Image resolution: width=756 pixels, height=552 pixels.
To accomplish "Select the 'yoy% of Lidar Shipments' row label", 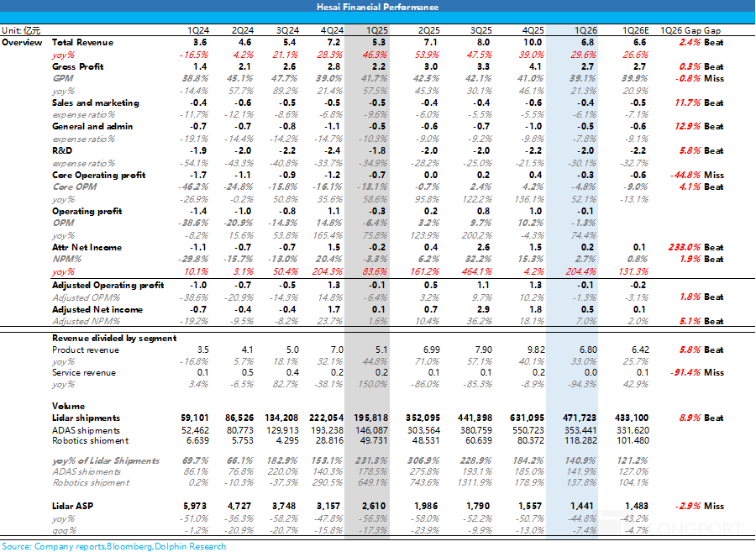I will point(106,461).
